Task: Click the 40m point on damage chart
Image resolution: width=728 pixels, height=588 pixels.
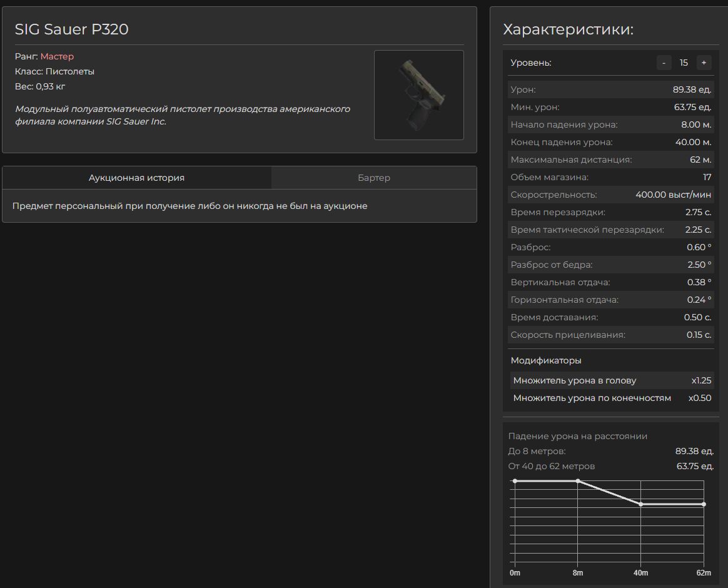Action: (640, 504)
